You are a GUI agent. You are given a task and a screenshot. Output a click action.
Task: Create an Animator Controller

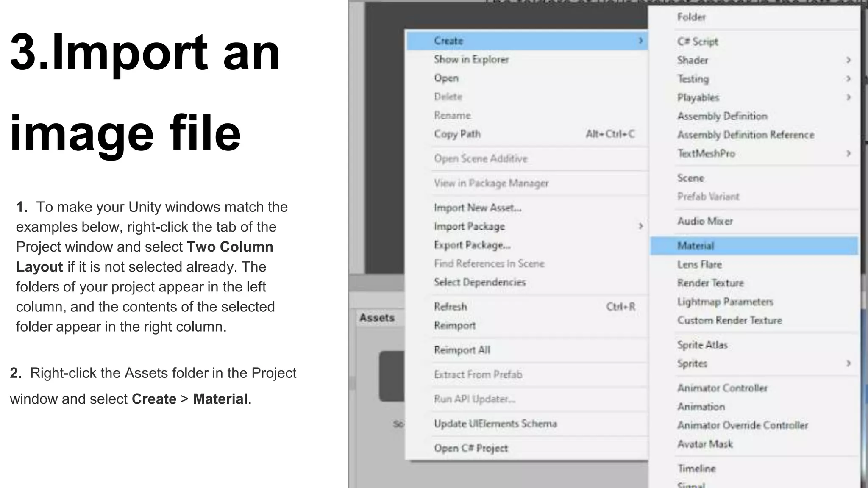click(x=754, y=388)
